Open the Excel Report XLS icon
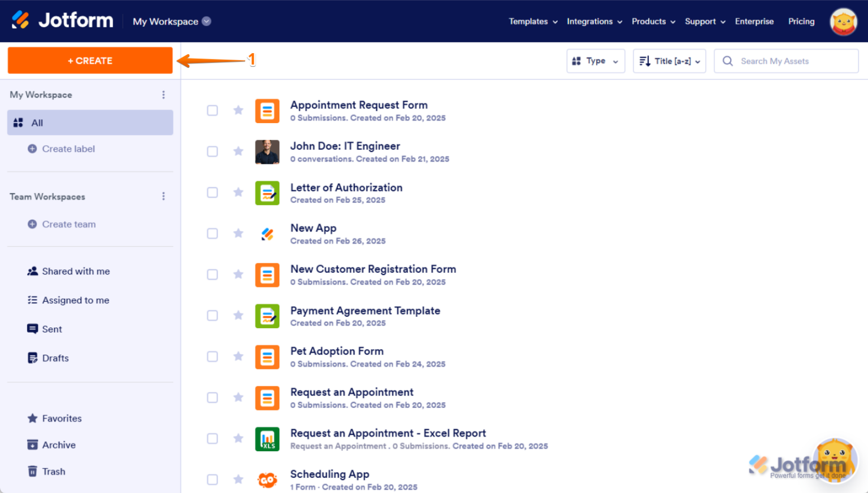 pos(267,439)
